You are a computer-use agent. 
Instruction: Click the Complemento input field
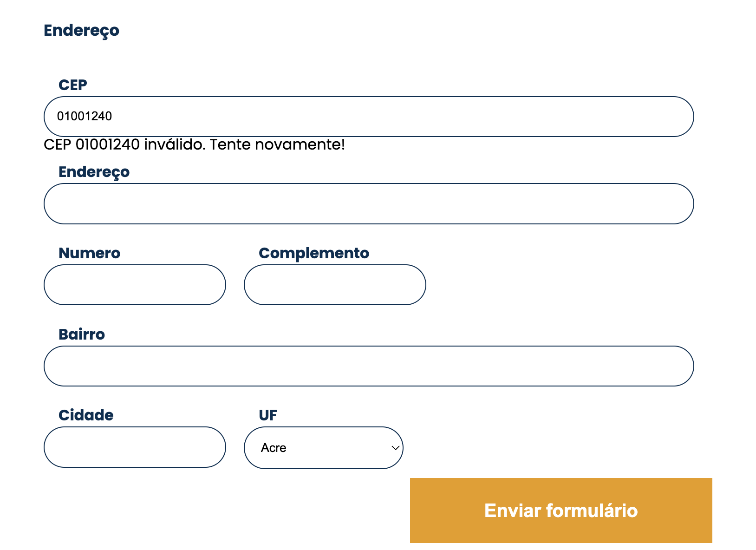click(334, 285)
